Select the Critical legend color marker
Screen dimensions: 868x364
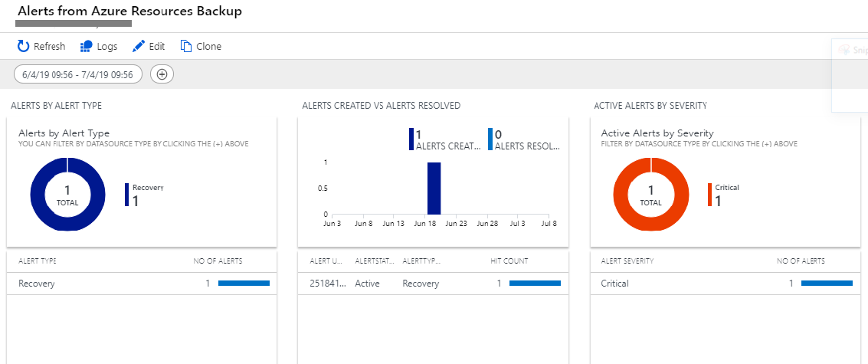click(x=709, y=195)
